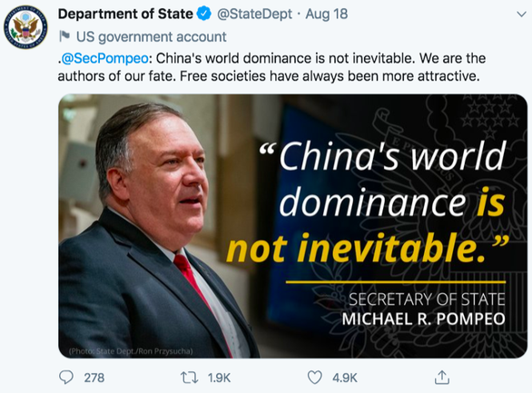Click the government account flag icon
Viewport: 532px width, 393px height.
(64, 36)
